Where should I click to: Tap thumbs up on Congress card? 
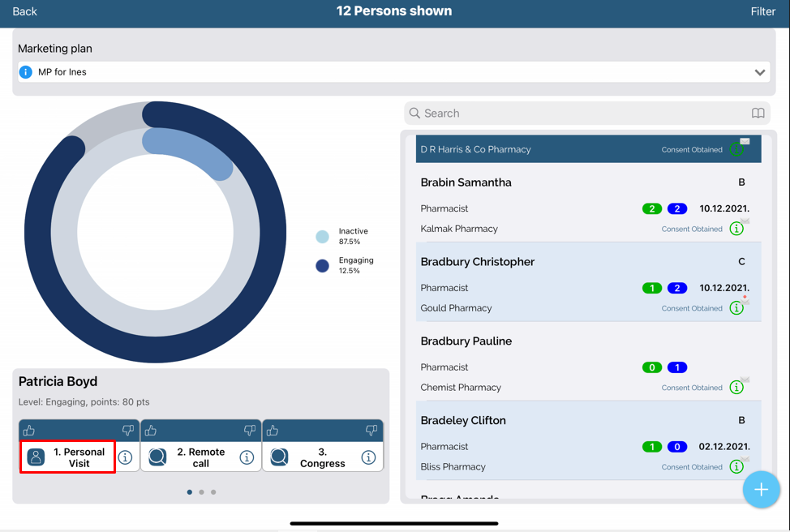tap(273, 431)
